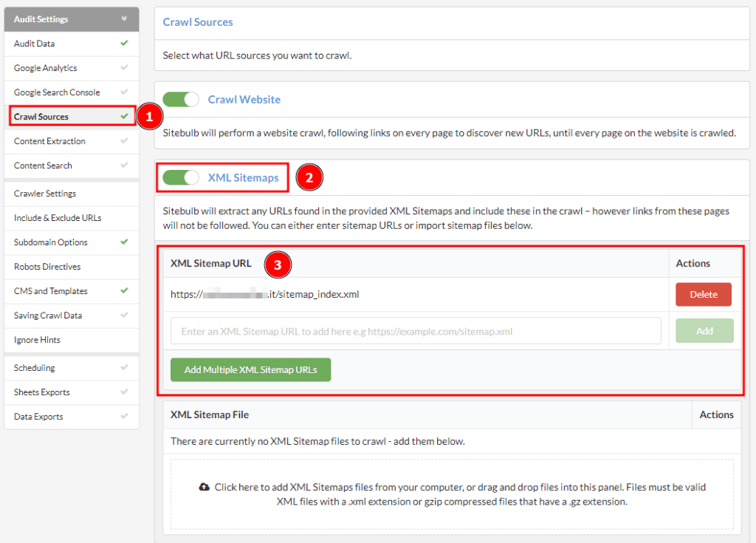Click the Crawl Website heading
756x543 pixels.
pyautogui.click(x=244, y=100)
